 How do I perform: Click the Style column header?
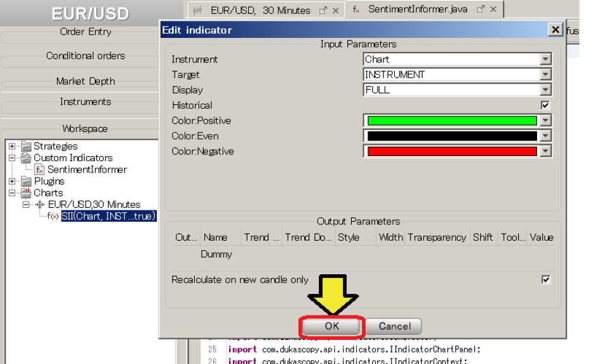(x=356, y=237)
